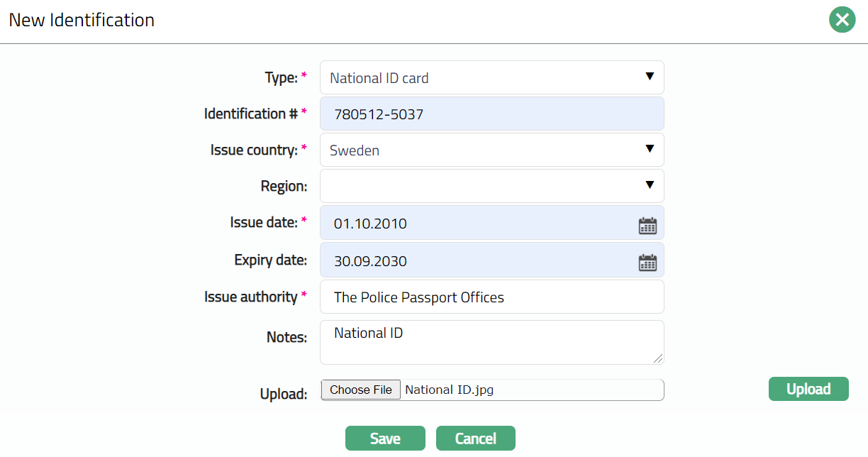
Task: Open the Expiry date calendar picker
Action: (x=647, y=263)
